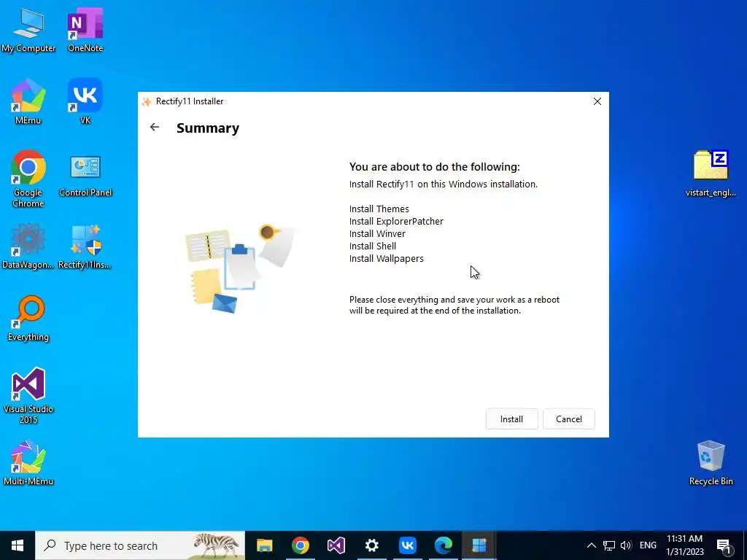The width and height of the screenshot is (747, 560).
Task: Select the Visual Studio 2015 desktop shortcut
Action: click(x=28, y=395)
